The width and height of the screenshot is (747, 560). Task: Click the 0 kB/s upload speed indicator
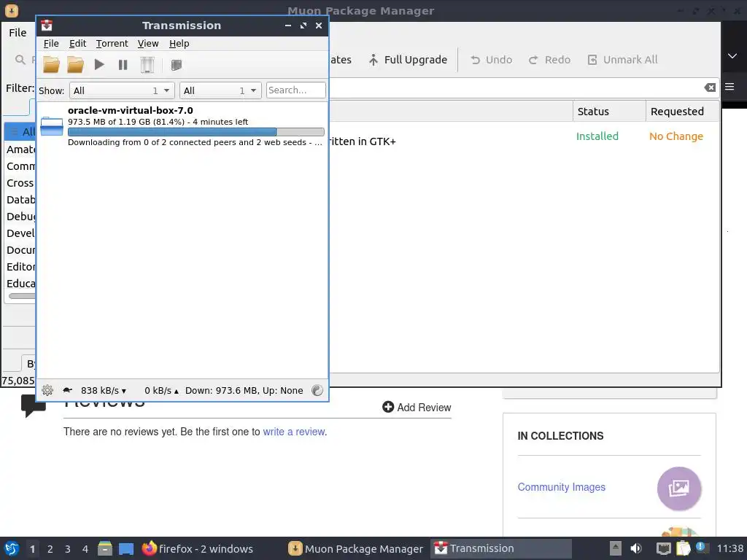point(161,391)
